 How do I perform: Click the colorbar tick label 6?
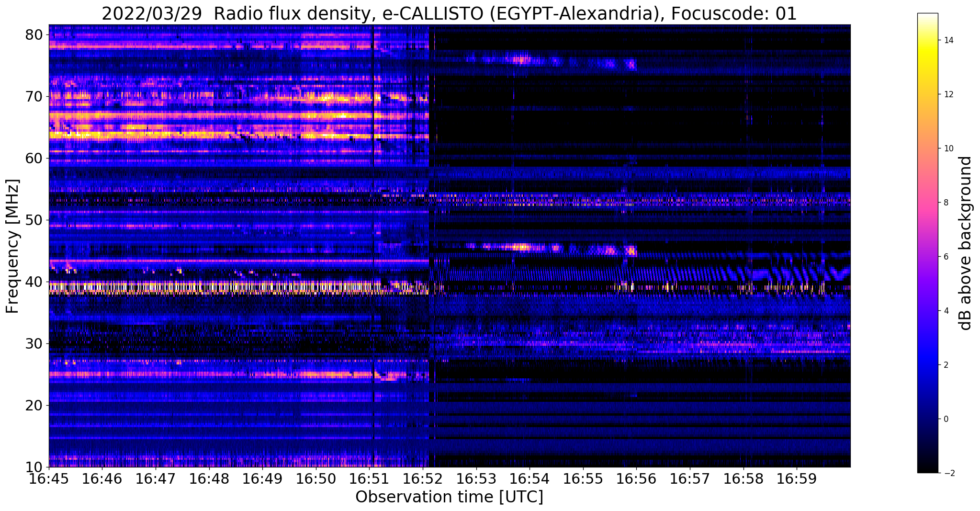(946, 257)
